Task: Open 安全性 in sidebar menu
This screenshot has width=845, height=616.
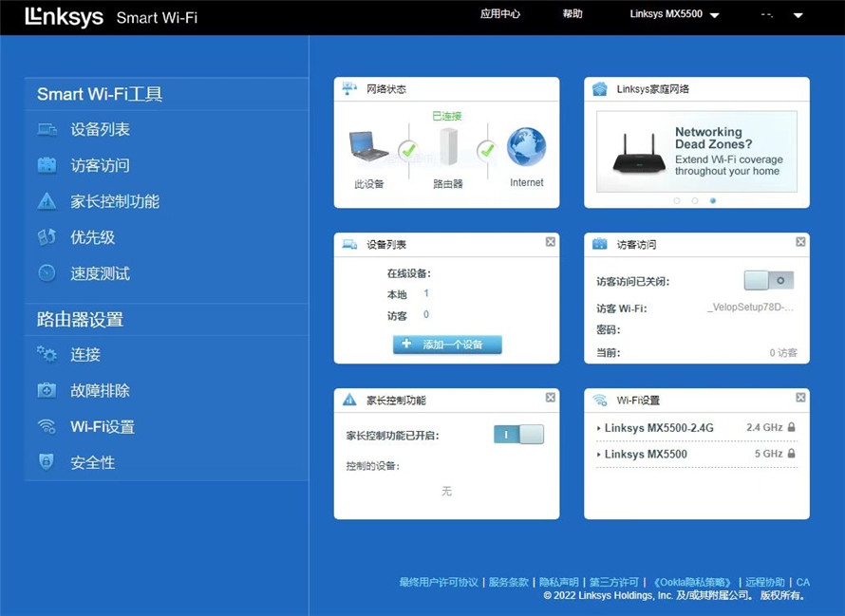Action: click(93, 462)
